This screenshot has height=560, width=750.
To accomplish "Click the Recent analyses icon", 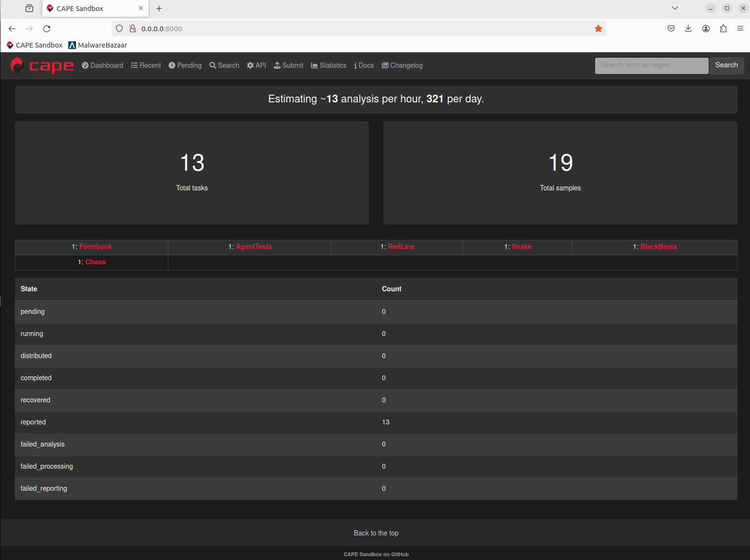I will (133, 65).
